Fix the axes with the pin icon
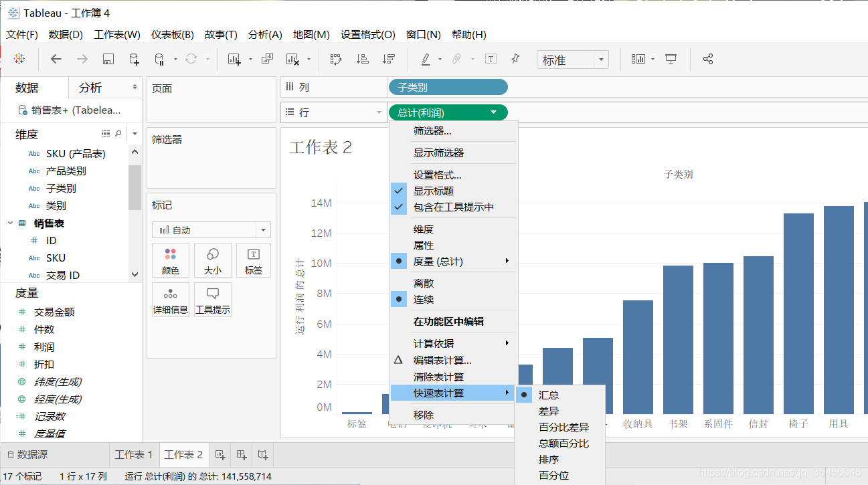 (x=515, y=59)
